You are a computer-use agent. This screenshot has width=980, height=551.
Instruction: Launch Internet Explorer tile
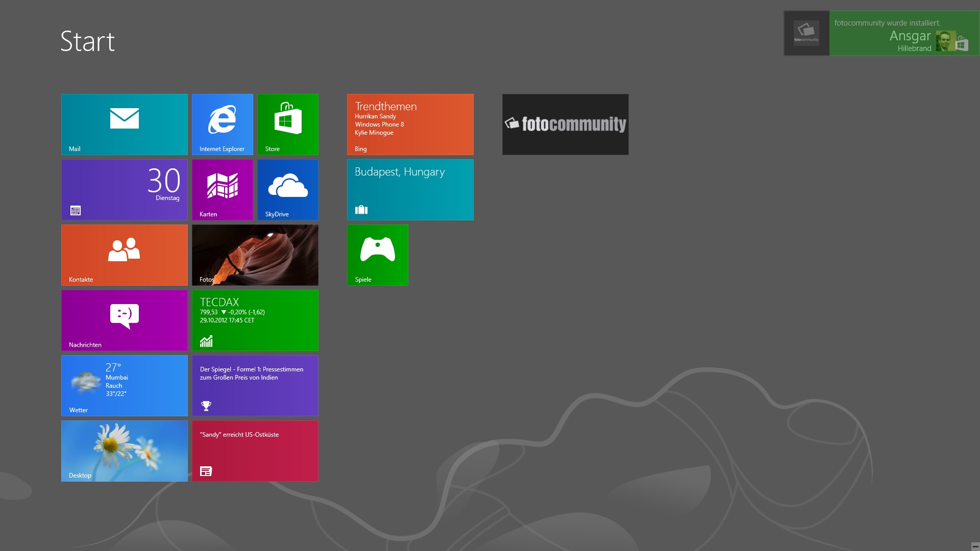[222, 124]
